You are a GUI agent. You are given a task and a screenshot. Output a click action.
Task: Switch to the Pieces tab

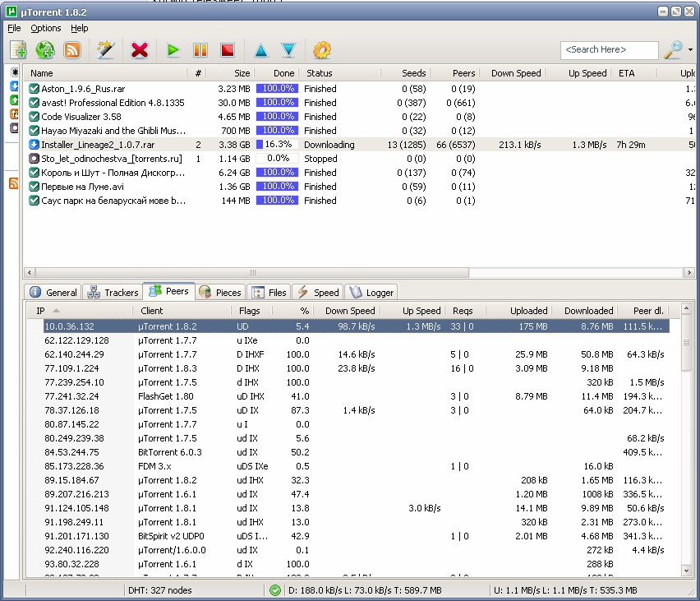pos(220,292)
